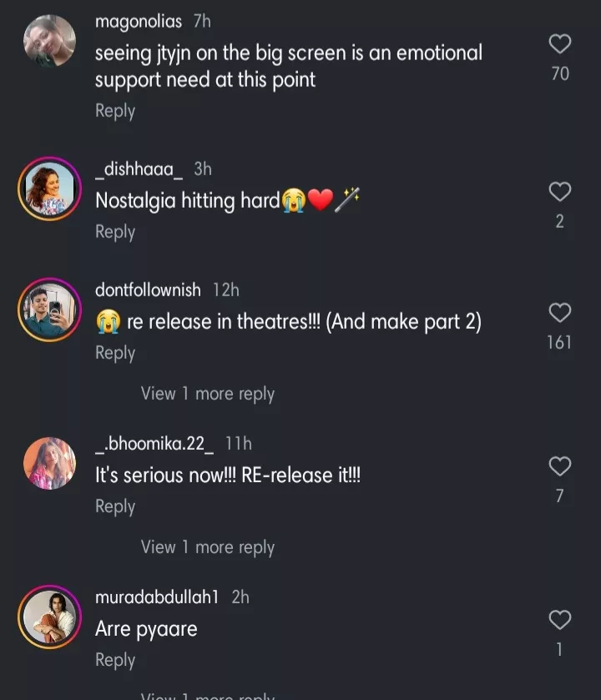Open username link magonolias
Viewport: 601px width, 700px height.
coord(138,22)
